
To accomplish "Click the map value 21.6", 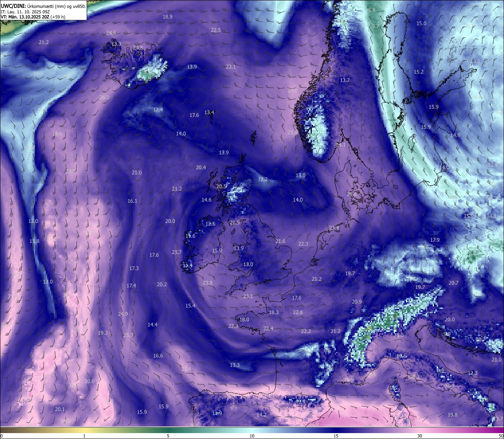I will 280,241.
